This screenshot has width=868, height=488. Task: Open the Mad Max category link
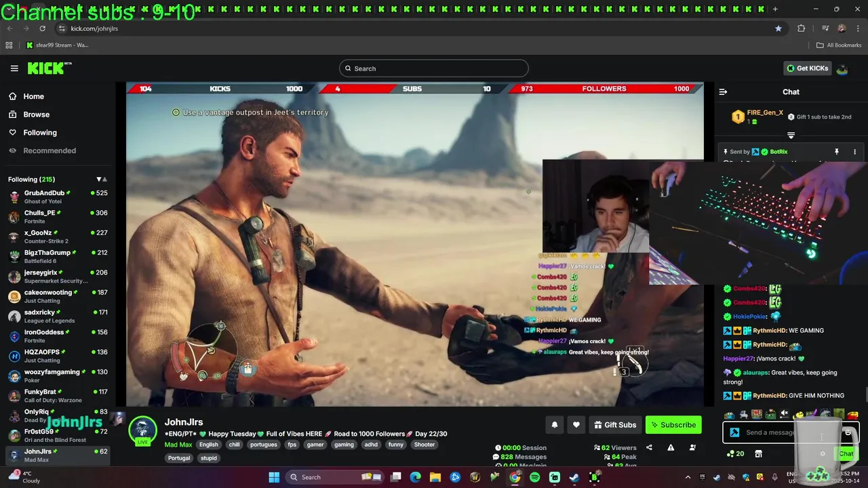coord(178,445)
